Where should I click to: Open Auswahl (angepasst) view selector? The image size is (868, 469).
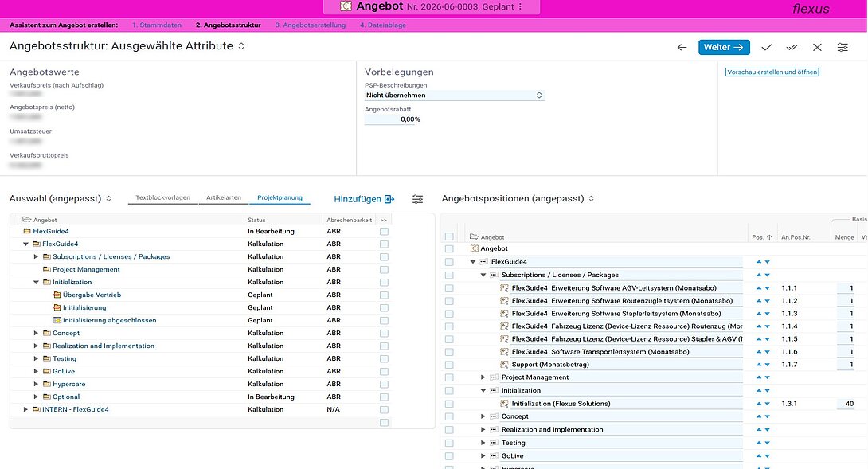tap(108, 199)
